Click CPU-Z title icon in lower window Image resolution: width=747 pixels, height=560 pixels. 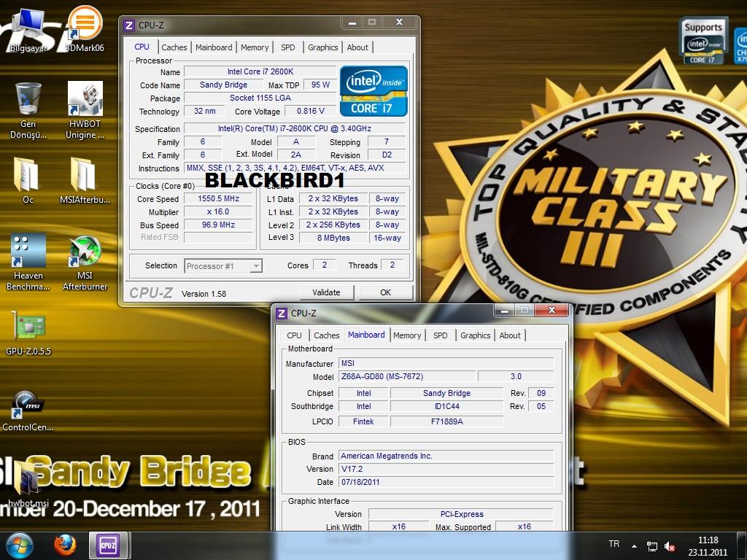click(282, 314)
